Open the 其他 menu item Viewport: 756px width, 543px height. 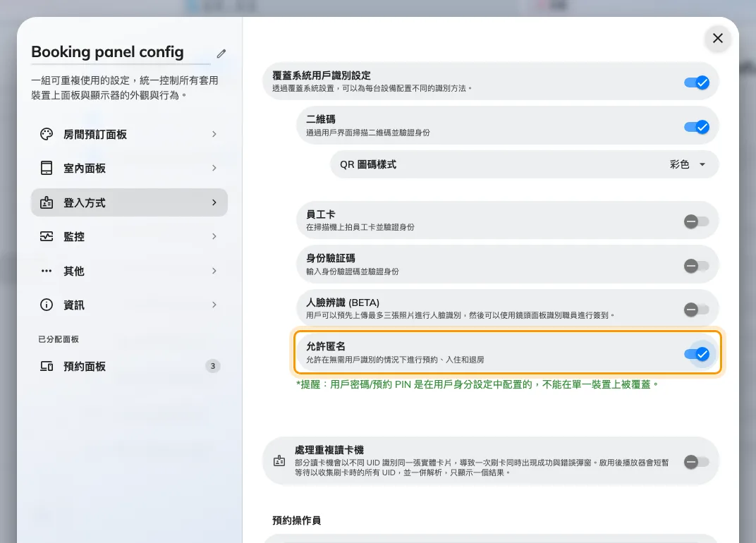click(x=129, y=271)
